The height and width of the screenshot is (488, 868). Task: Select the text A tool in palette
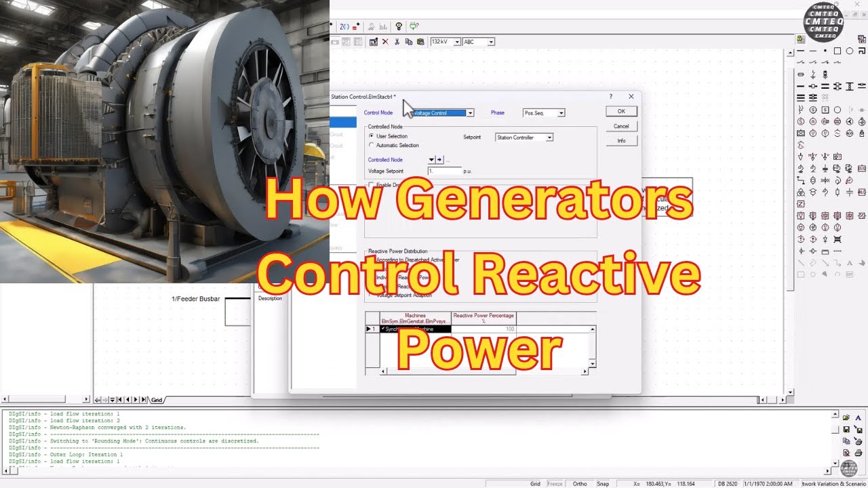point(849,262)
